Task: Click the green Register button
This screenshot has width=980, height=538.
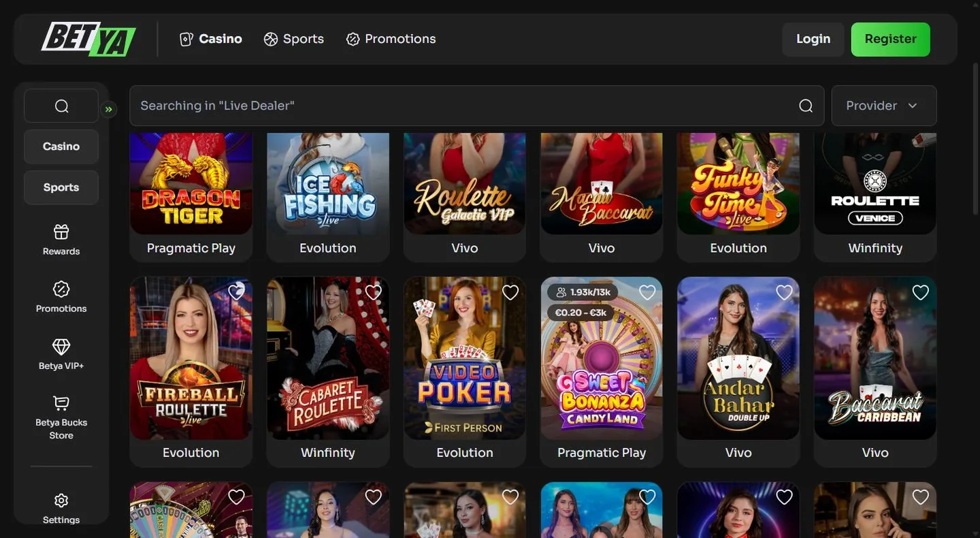Action: [891, 39]
